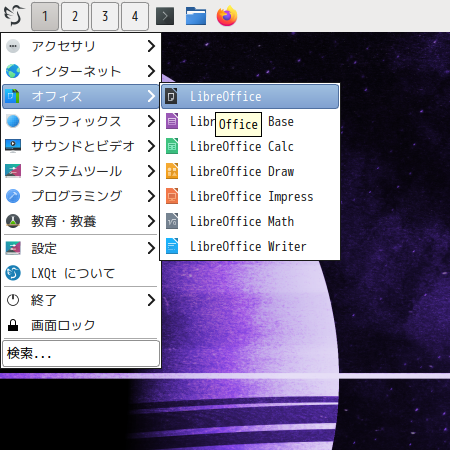
Task: Click the LibreOffice Base icon
Action: [x=172, y=121]
